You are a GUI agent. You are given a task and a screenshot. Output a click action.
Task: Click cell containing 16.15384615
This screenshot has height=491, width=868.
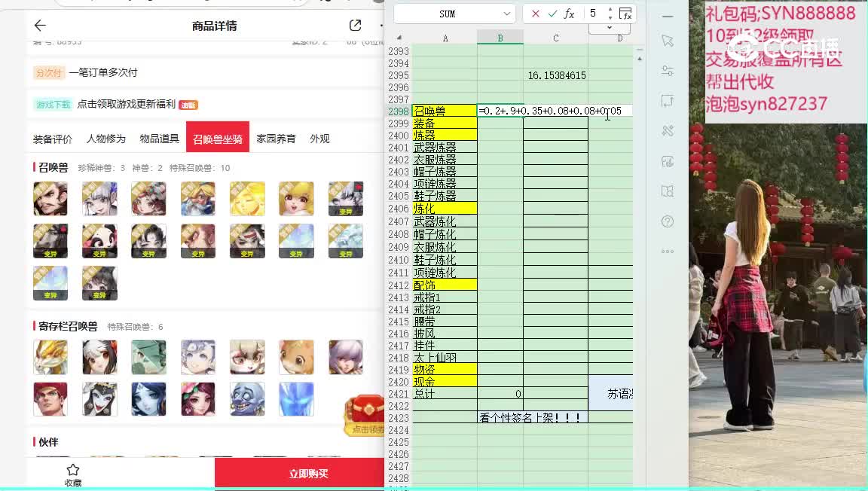point(556,75)
